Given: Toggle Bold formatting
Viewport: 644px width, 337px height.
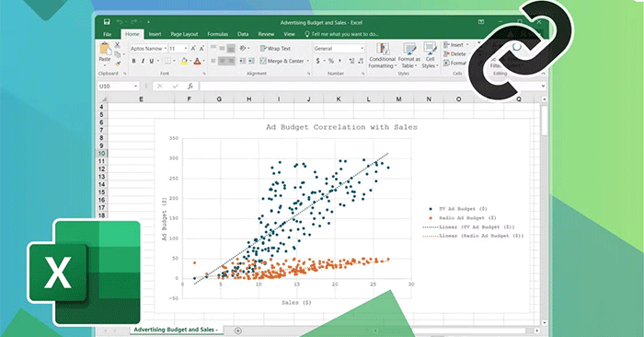Looking at the screenshot, I should pyautogui.click(x=133, y=61).
